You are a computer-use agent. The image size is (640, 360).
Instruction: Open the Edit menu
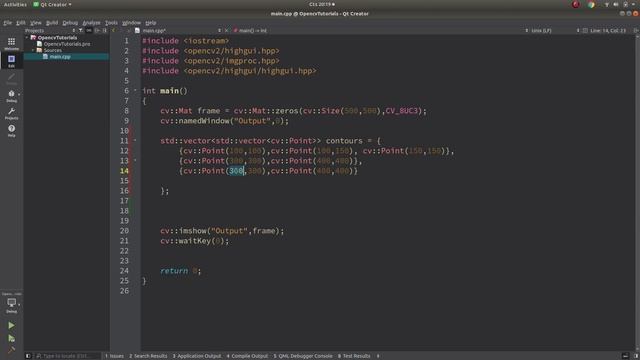(x=20, y=22)
